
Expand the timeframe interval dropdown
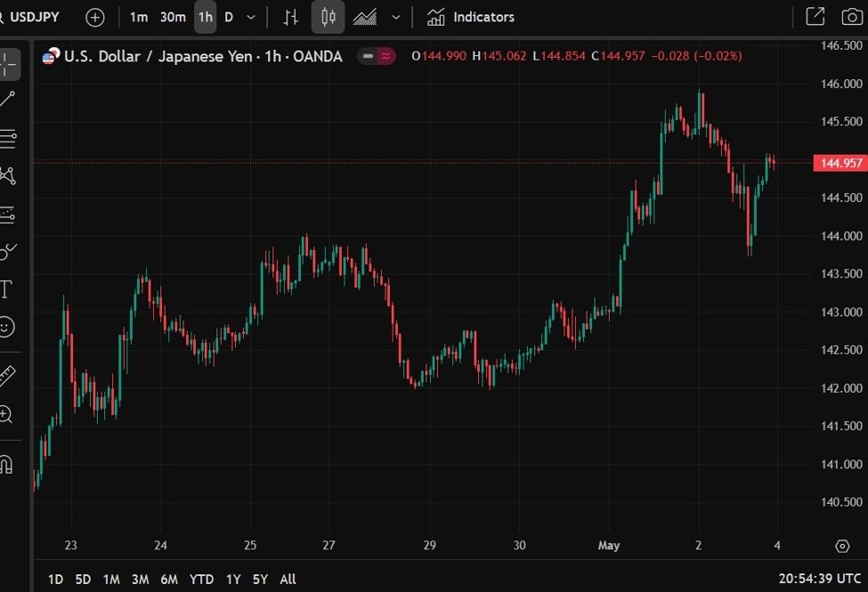pos(250,16)
